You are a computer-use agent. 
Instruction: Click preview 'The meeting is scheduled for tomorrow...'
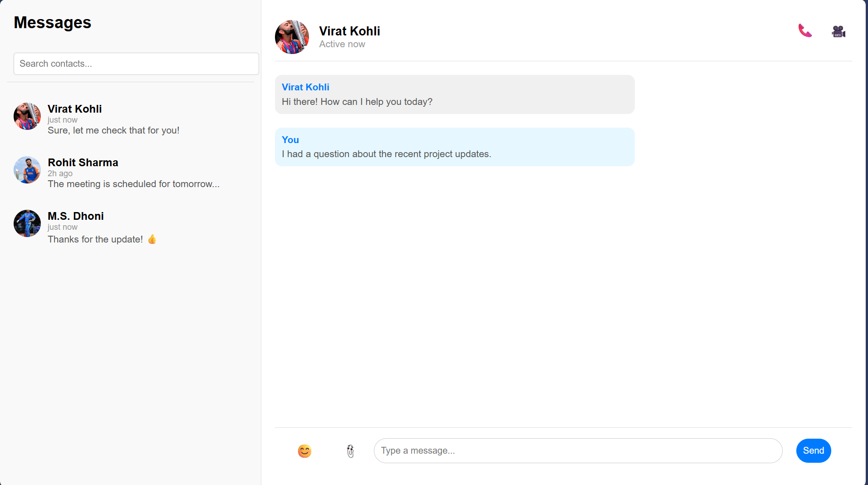pos(133,184)
